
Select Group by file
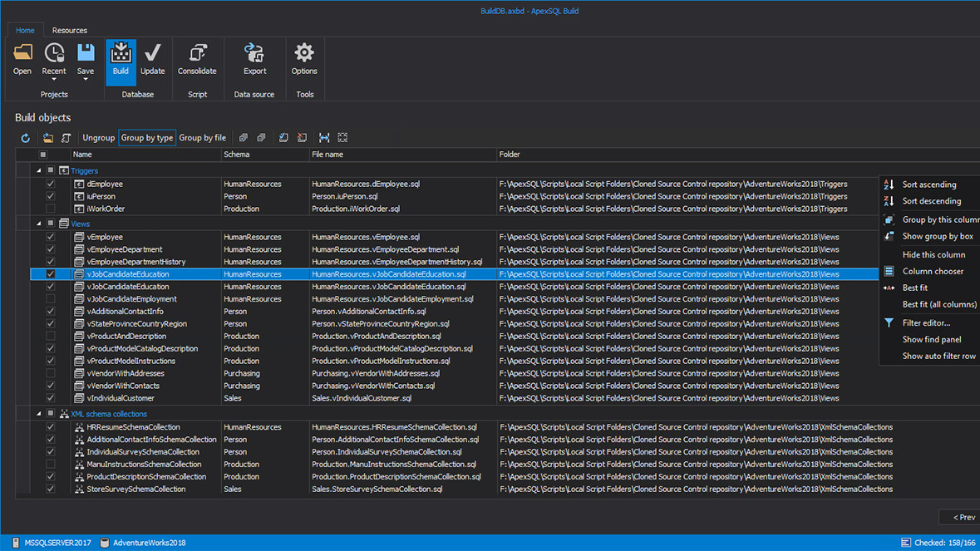[x=203, y=138]
